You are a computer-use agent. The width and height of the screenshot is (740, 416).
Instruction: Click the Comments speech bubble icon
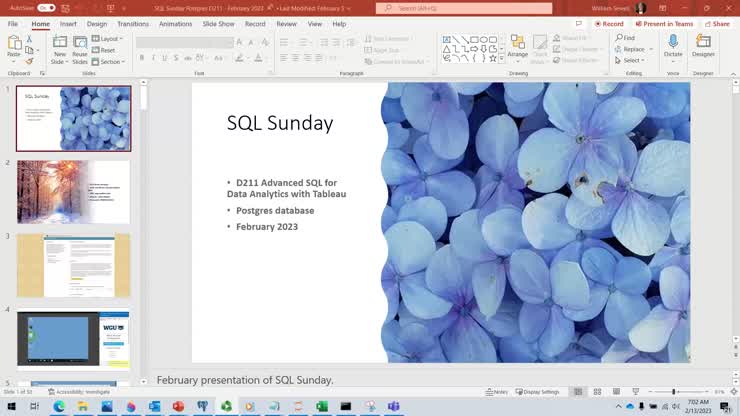[x=579, y=24]
